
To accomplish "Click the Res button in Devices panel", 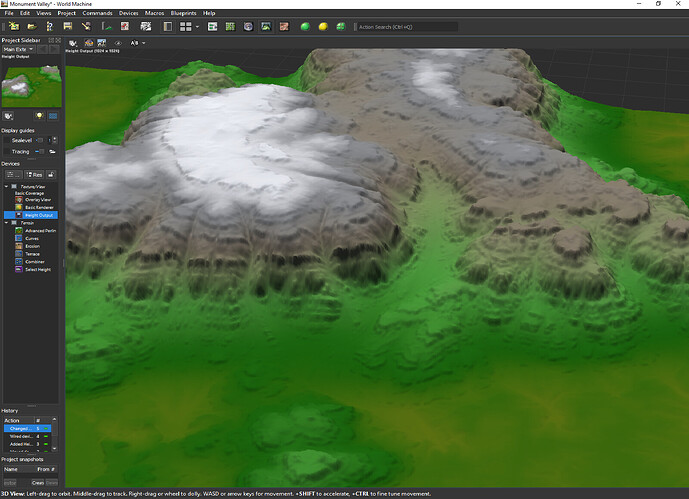I will click(x=34, y=175).
